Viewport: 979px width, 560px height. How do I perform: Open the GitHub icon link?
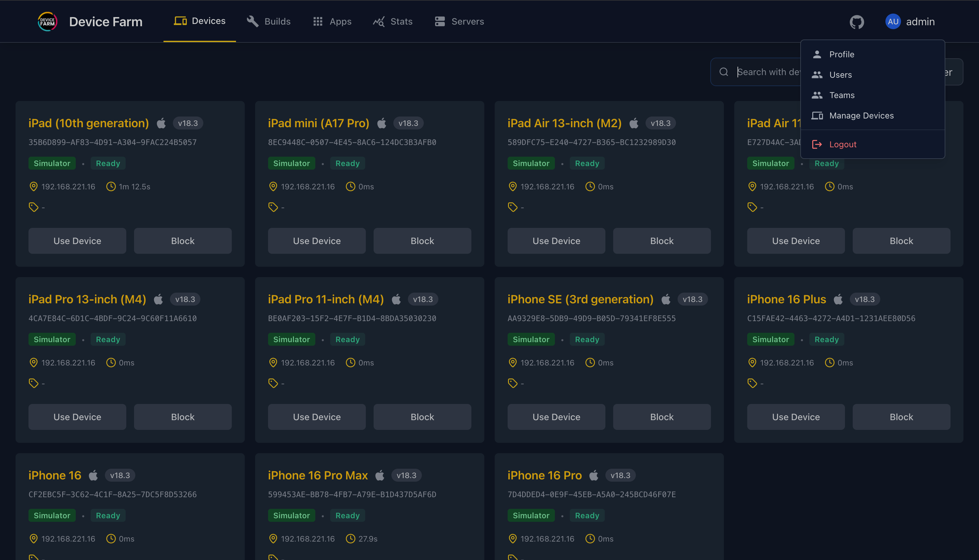857,22
